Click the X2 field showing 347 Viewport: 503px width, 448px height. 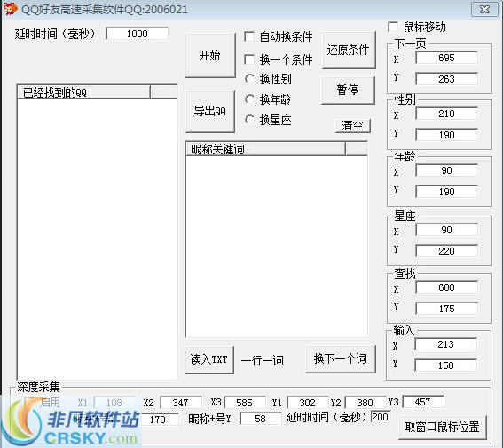pyautogui.click(x=181, y=403)
